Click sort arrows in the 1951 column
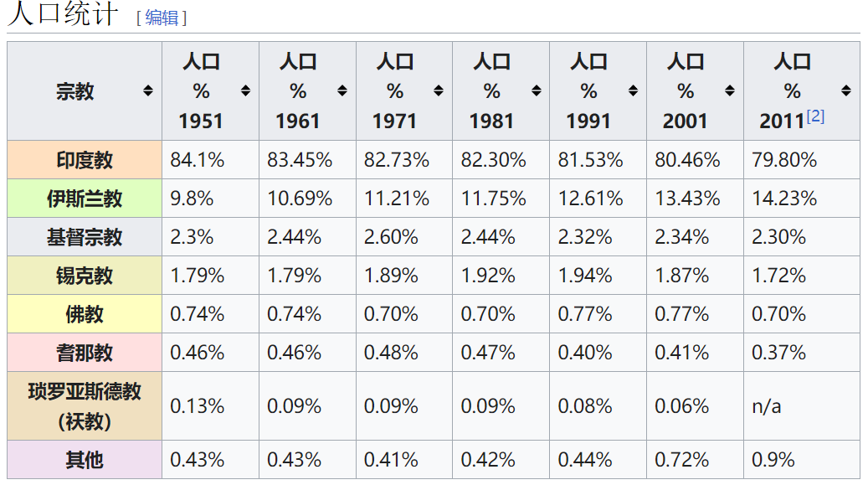Image resolution: width=868 pixels, height=485 pixels. coord(245,90)
